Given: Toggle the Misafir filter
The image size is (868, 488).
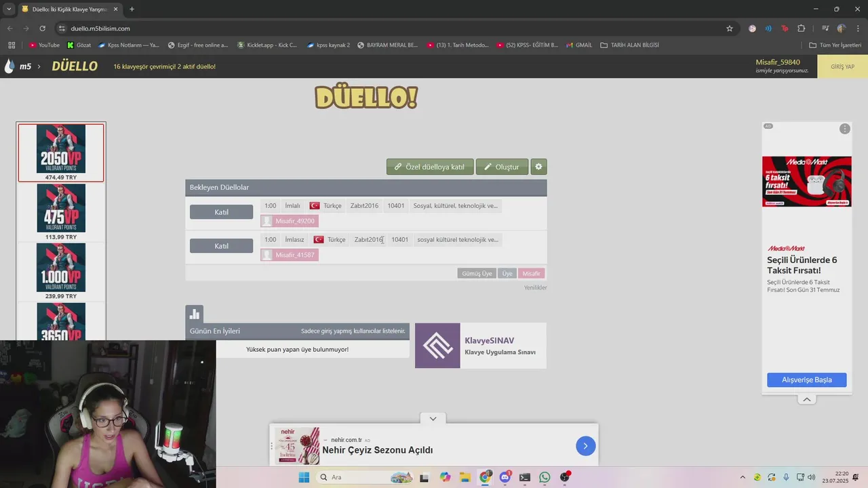Looking at the screenshot, I should coord(532,273).
